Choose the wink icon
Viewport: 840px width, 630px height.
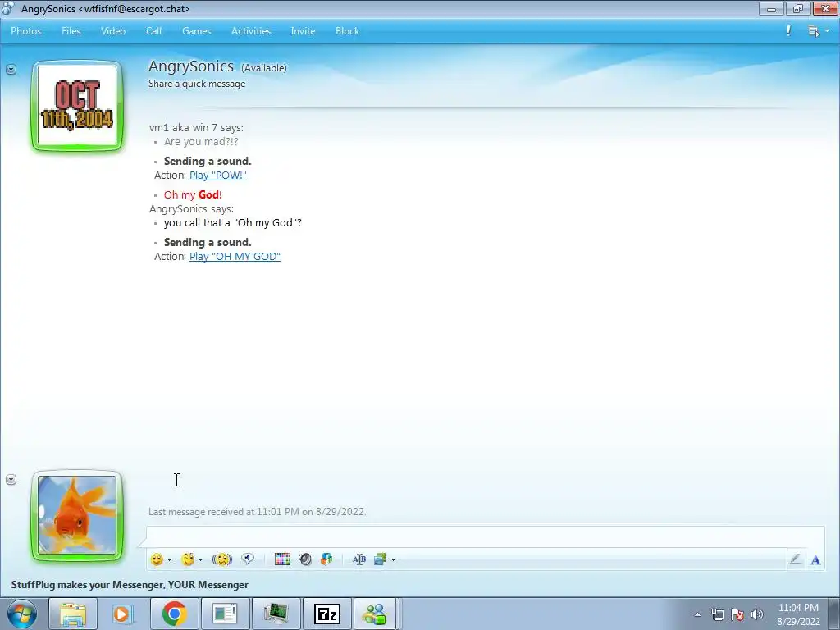(x=188, y=559)
